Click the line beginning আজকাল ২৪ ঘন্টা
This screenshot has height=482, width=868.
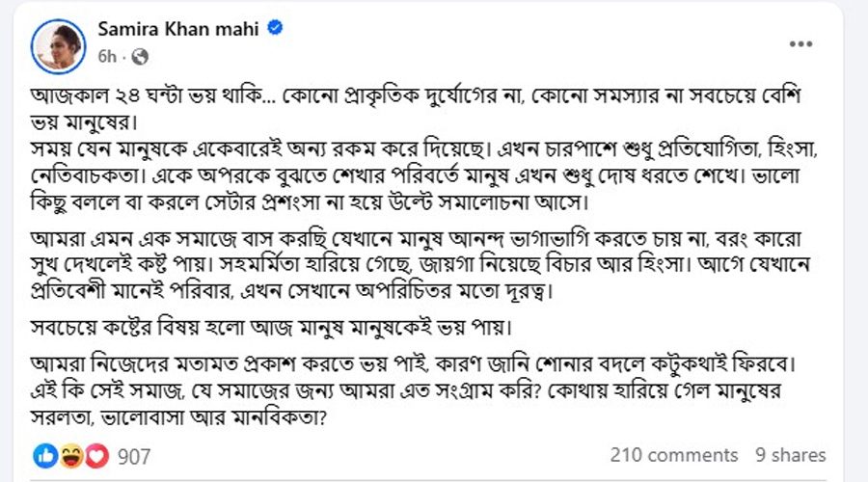[416, 96]
